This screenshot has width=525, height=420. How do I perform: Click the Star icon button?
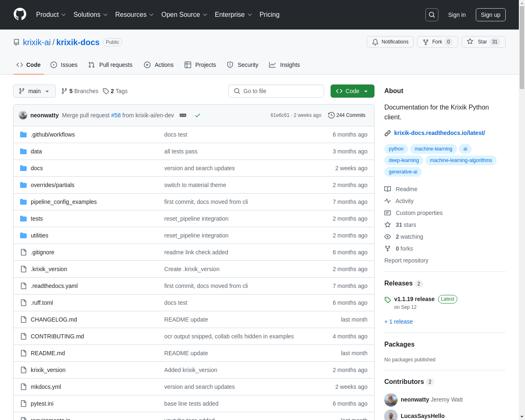470,41
